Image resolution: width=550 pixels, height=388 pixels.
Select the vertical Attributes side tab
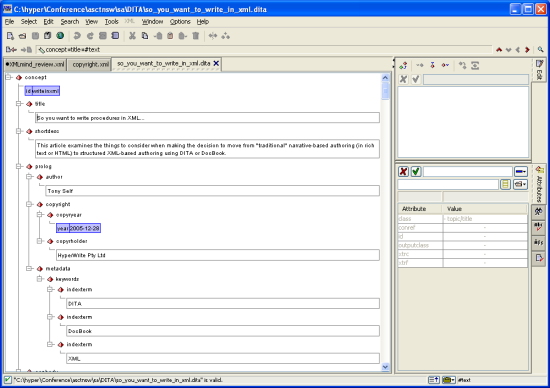tap(539, 185)
